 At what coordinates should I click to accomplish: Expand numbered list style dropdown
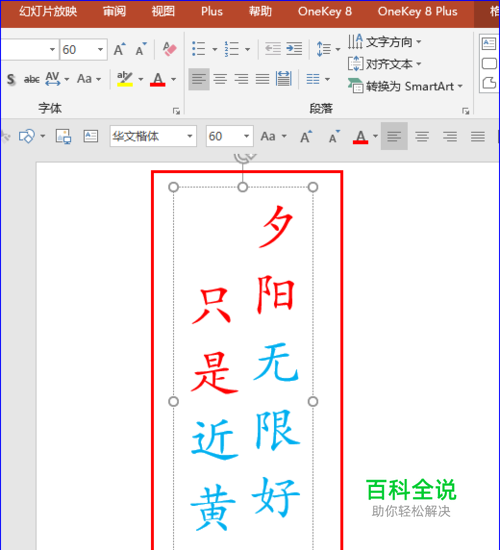coord(248,49)
